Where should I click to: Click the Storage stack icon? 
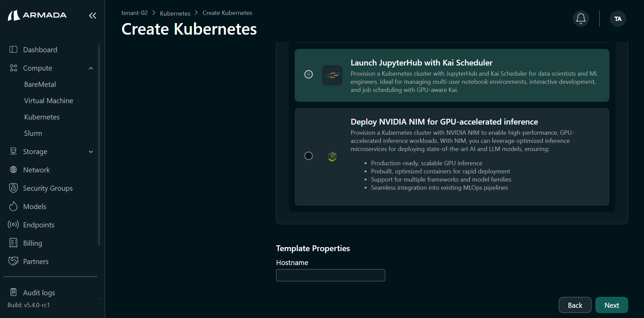(x=13, y=151)
